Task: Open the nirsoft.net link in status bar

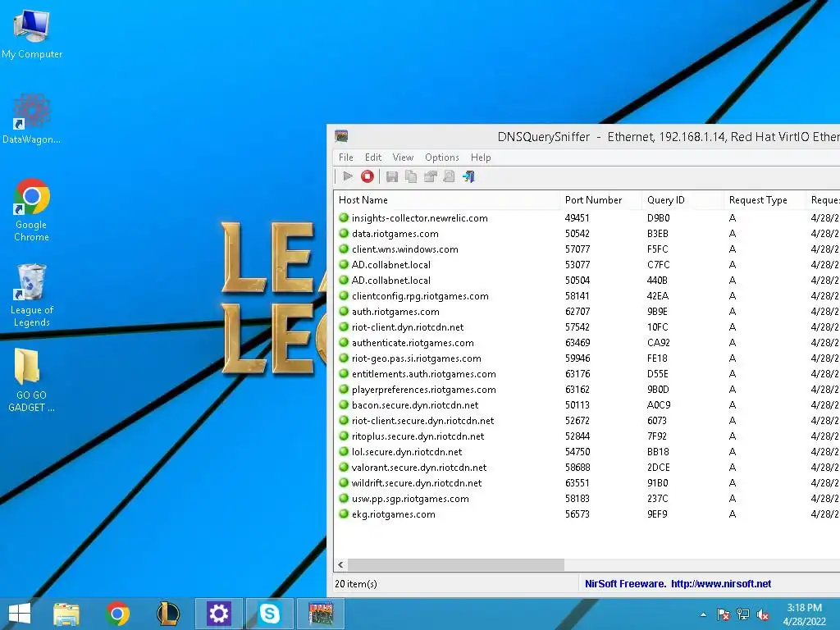Action: [721, 584]
